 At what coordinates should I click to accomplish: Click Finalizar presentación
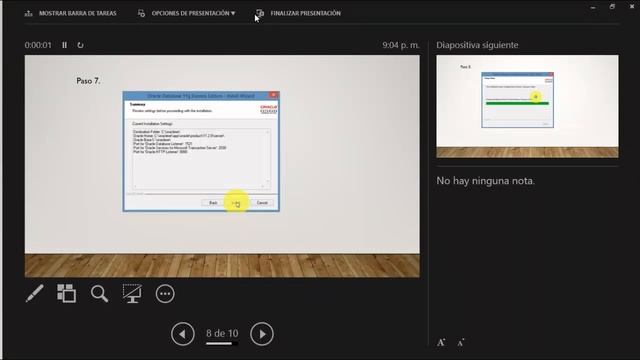click(298, 13)
